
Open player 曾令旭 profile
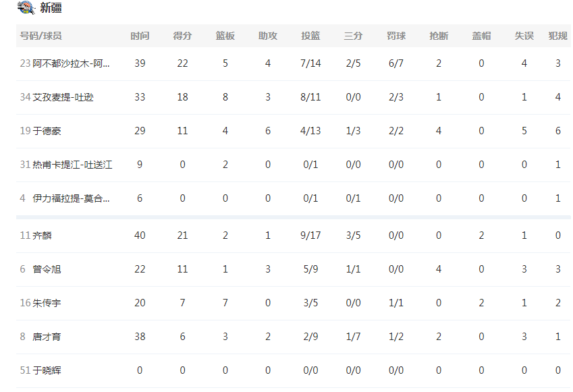(x=47, y=269)
